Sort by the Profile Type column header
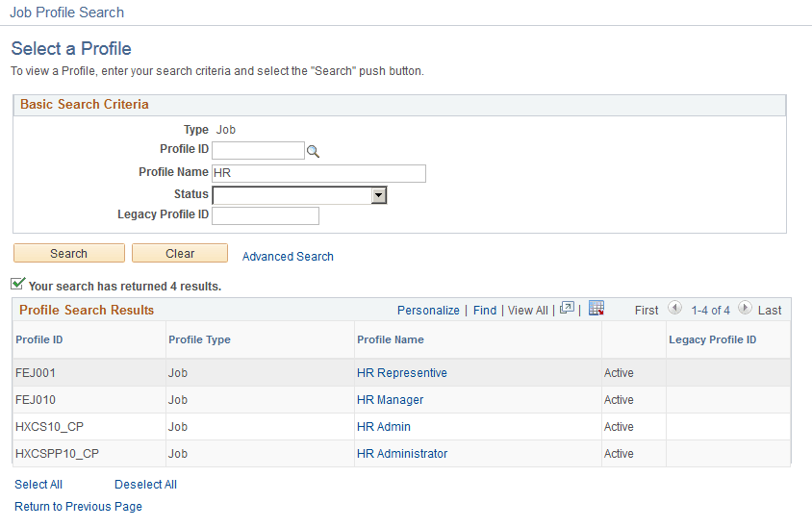Image resolution: width=812 pixels, height=527 pixels. pyautogui.click(x=199, y=339)
